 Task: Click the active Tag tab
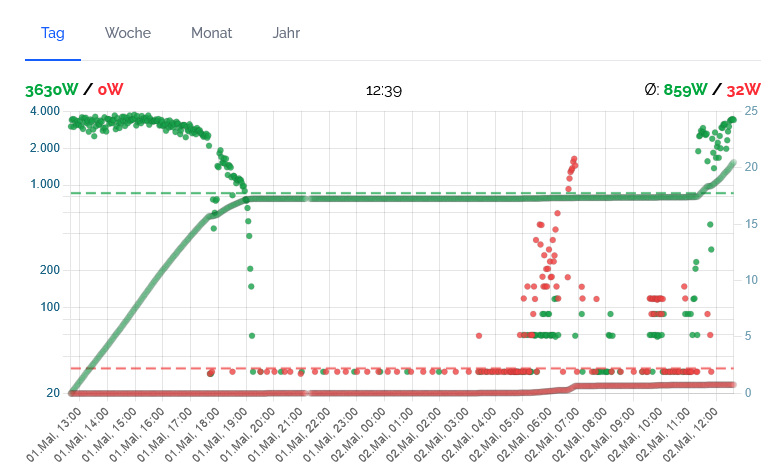(x=53, y=33)
